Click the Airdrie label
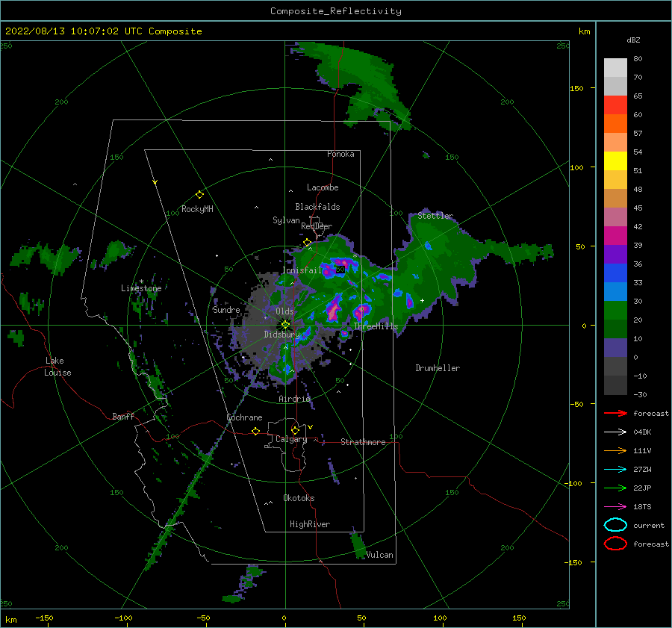672x628 pixels. 294,399
